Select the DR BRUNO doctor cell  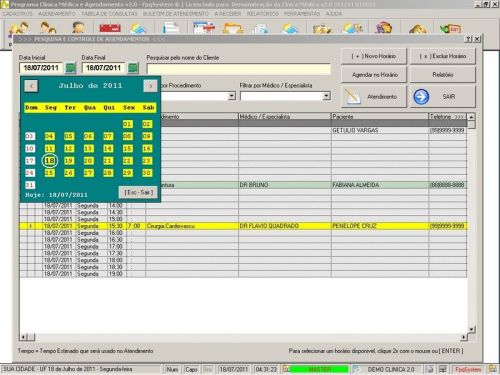(285, 185)
